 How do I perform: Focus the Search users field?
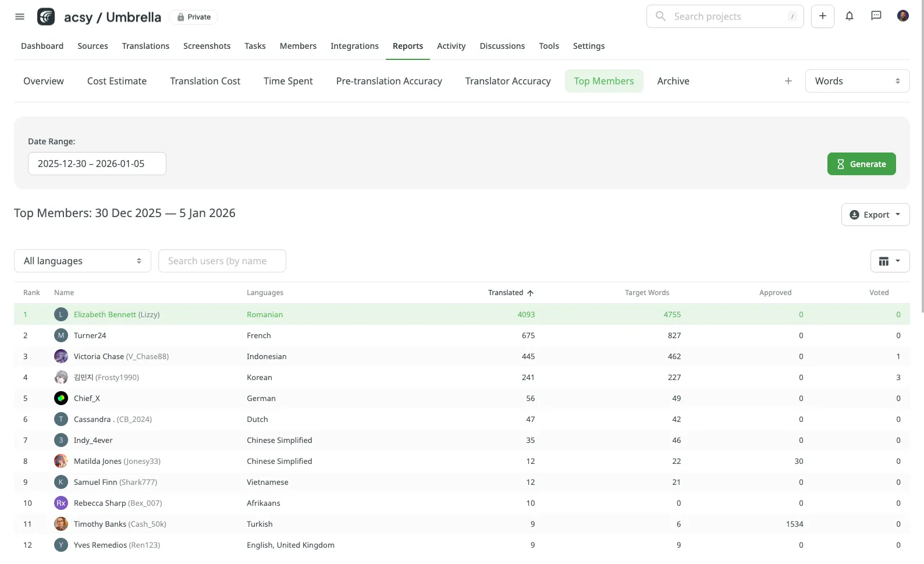(222, 261)
